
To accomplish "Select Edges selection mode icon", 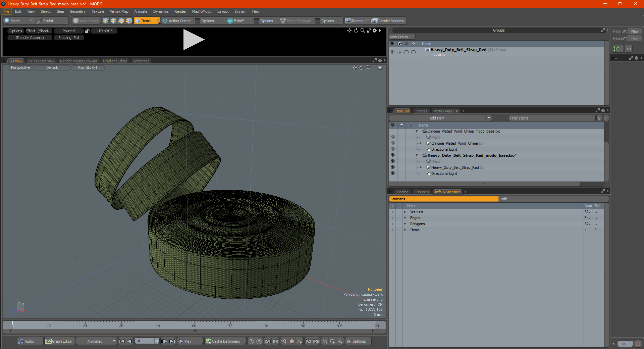I will point(113,21).
